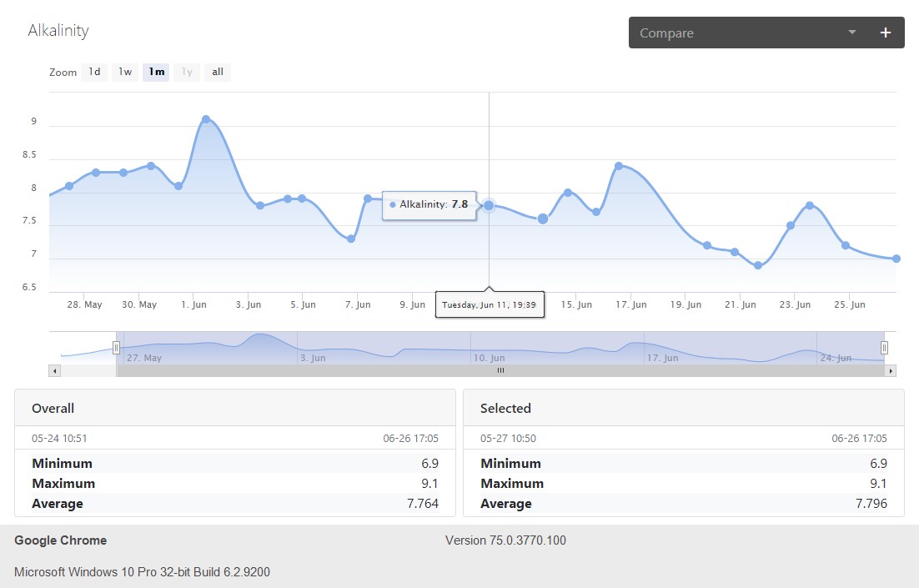
Task: Click the '23. Jun' x-axis label
Action: [x=795, y=305]
